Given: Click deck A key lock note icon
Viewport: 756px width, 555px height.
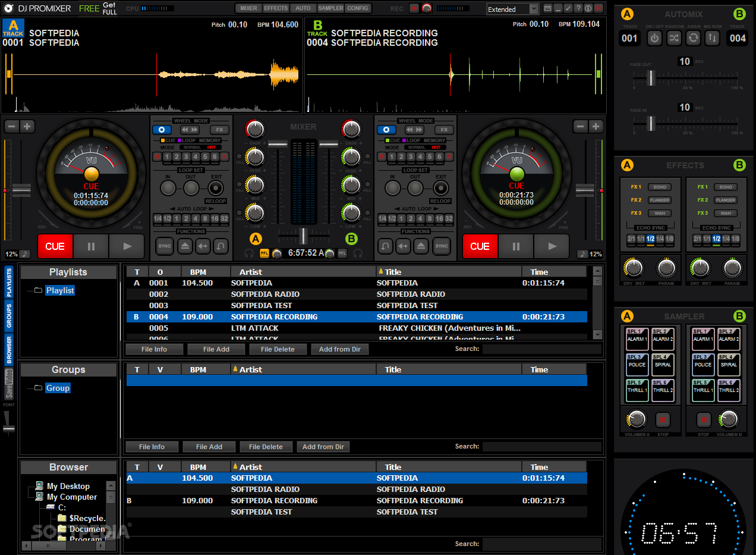Looking at the screenshot, I should coord(24,254).
